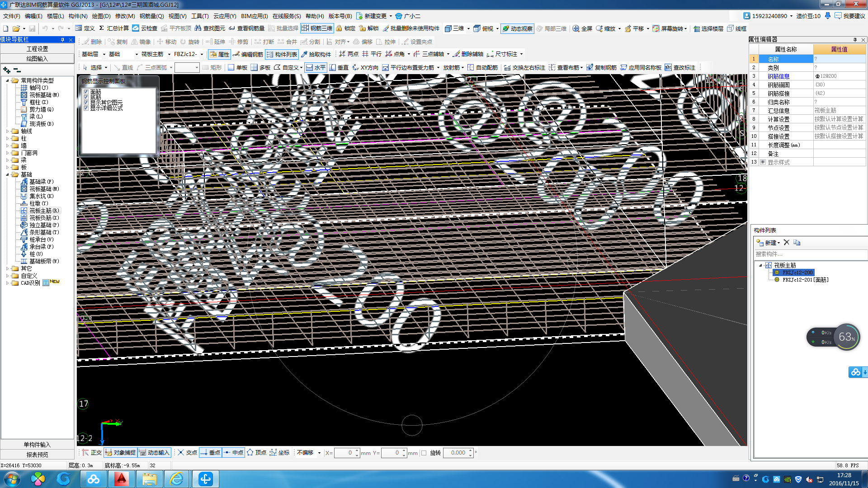Open the 构件(N) menu
This screenshot has width=868, height=488.
tap(78, 16)
